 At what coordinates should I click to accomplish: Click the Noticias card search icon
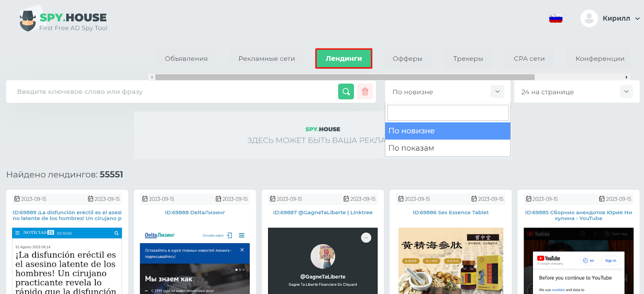point(116,233)
